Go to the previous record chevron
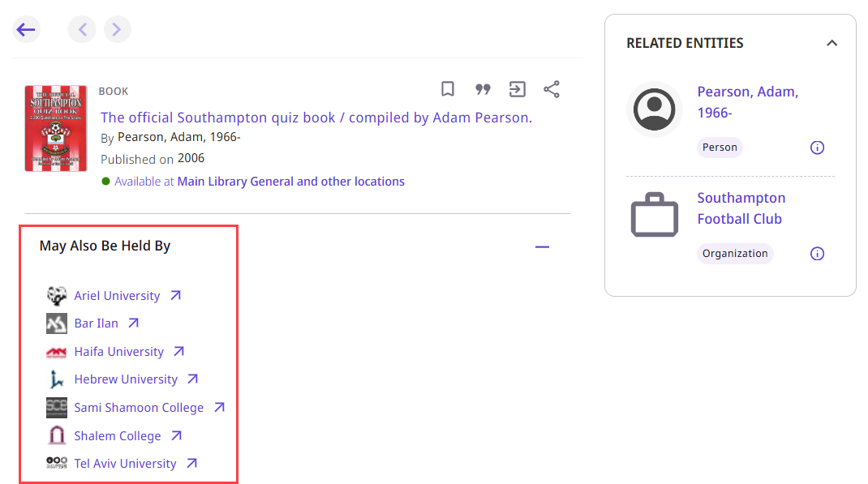The image size is (868, 484). pos(82,30)
